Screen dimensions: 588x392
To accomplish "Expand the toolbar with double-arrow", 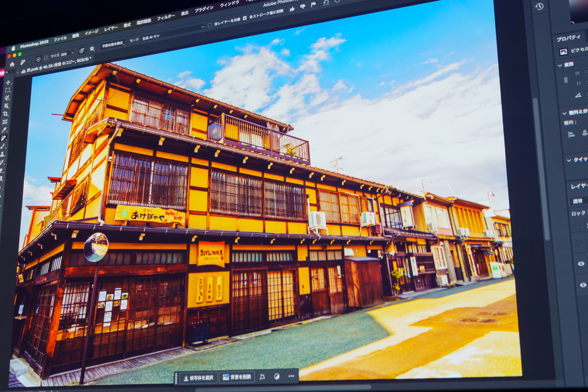I will [x=6, y=73].
